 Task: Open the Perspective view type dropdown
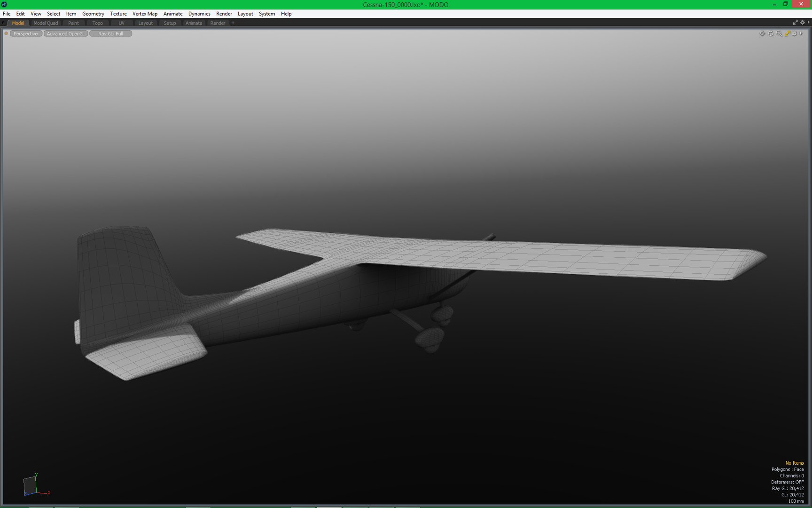coord(26,33)
